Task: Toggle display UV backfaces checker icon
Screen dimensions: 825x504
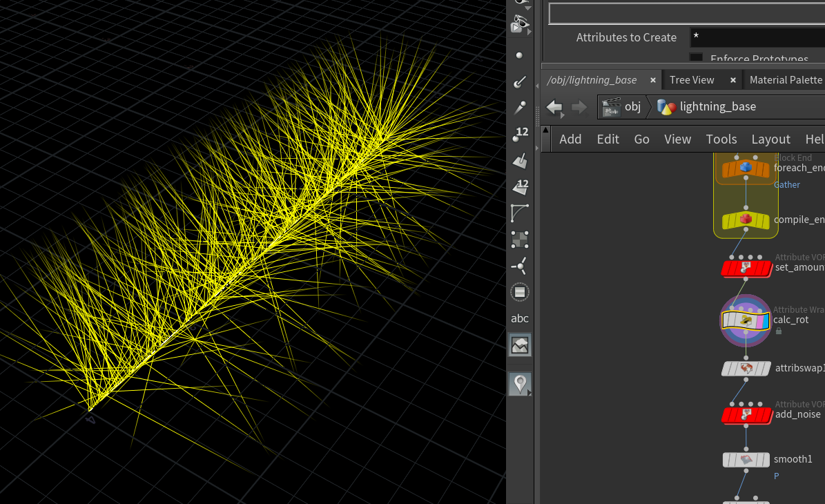Action: pos(519,240)
